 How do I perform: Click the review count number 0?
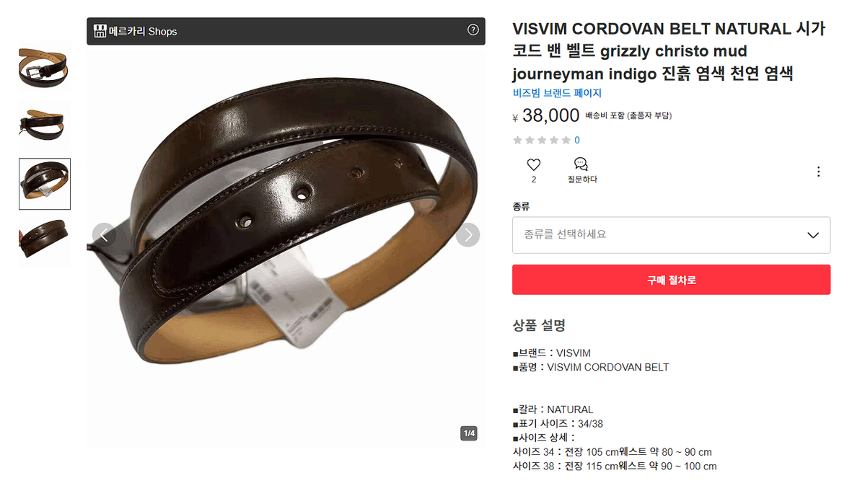[577, 140]
